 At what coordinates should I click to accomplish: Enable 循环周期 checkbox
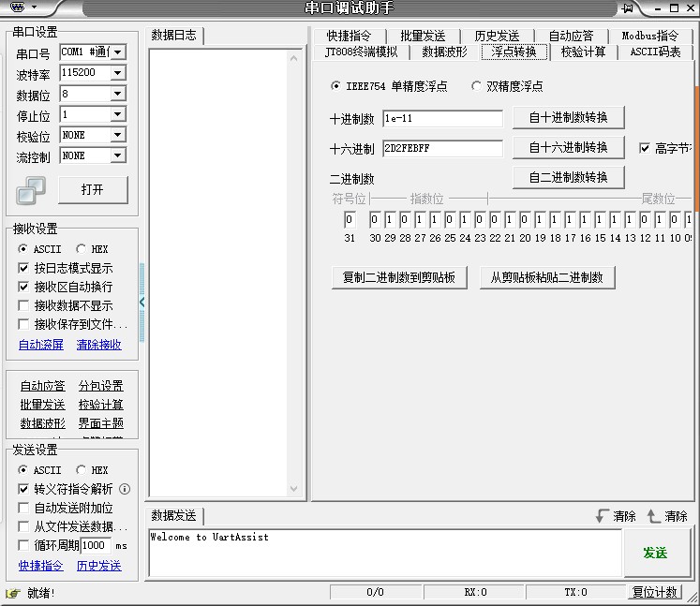pos(23,545)
